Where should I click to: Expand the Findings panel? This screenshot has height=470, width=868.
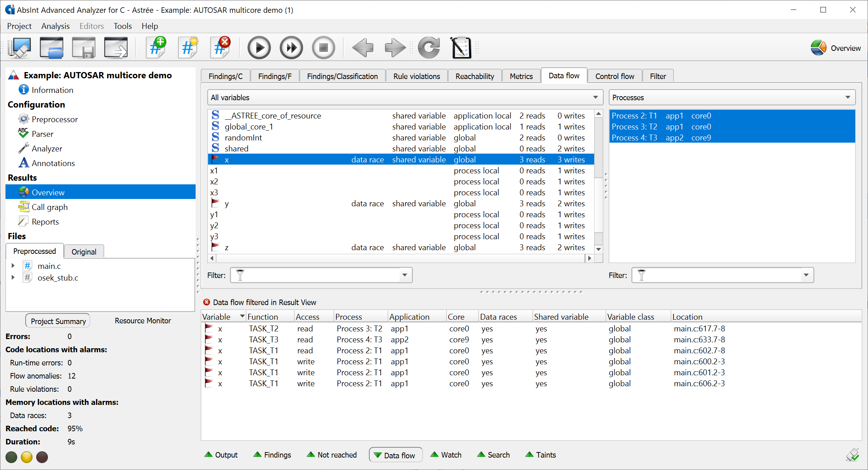coord(272,455)
